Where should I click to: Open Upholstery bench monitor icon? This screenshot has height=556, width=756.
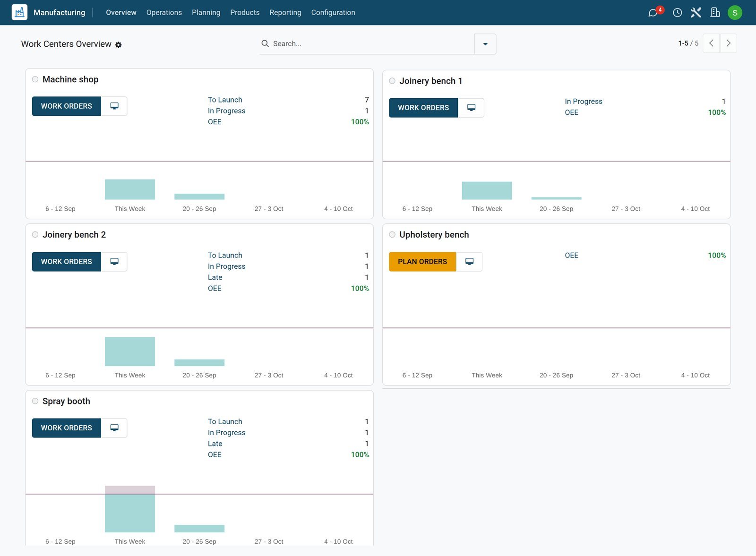(x=469, y=262)
